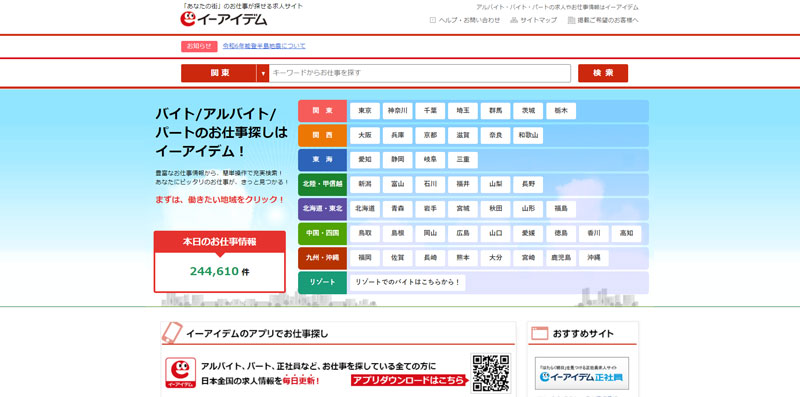Click the help icon beside ヘルプ・お問い合わせ

pyautogui.click(x=433, y=20)
